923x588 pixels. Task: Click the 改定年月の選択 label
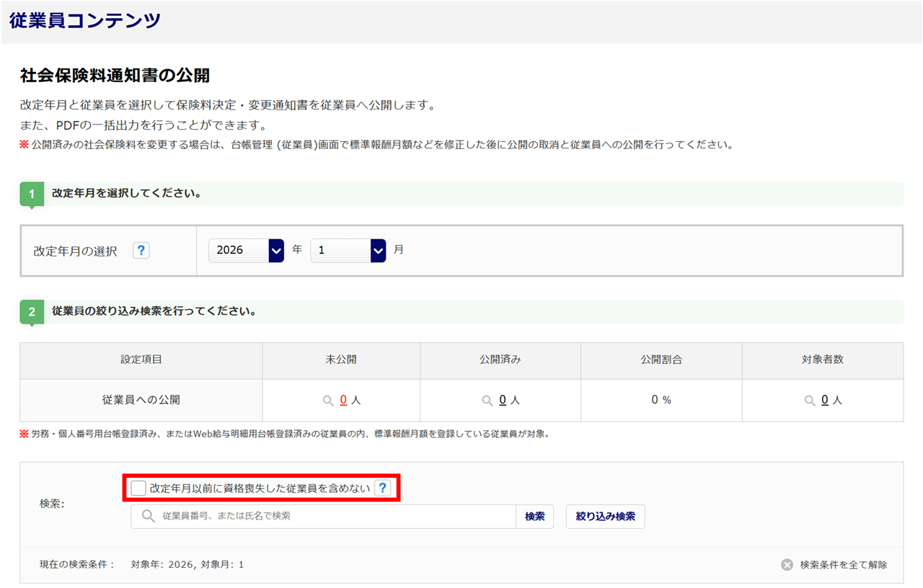tap(75, 251)
